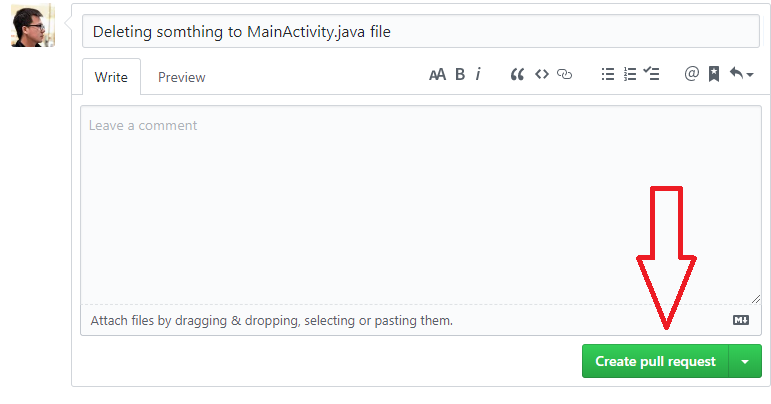
Task: Open the Markdown supported icon link
Action: (x=741, y=320)
